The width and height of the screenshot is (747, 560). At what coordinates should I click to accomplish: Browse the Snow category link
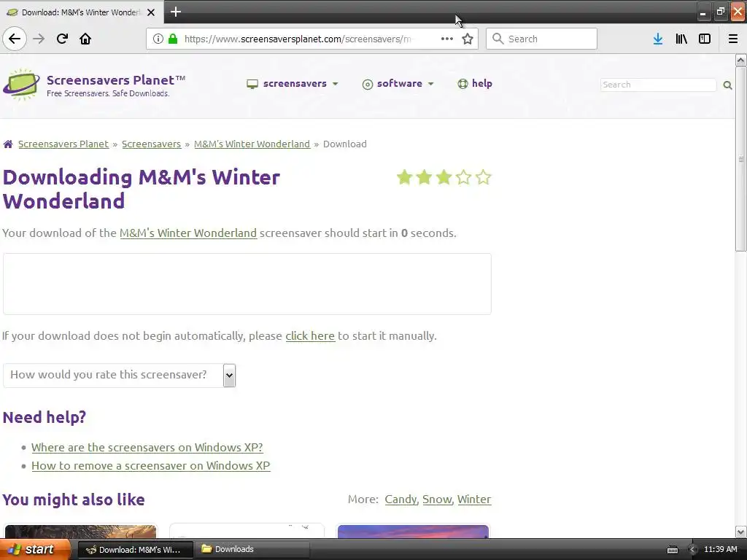point(437,499)
